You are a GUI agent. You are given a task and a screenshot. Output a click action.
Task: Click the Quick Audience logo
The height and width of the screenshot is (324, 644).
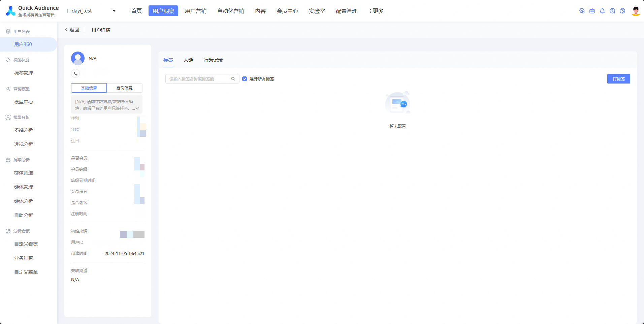[x=32, y=11]
